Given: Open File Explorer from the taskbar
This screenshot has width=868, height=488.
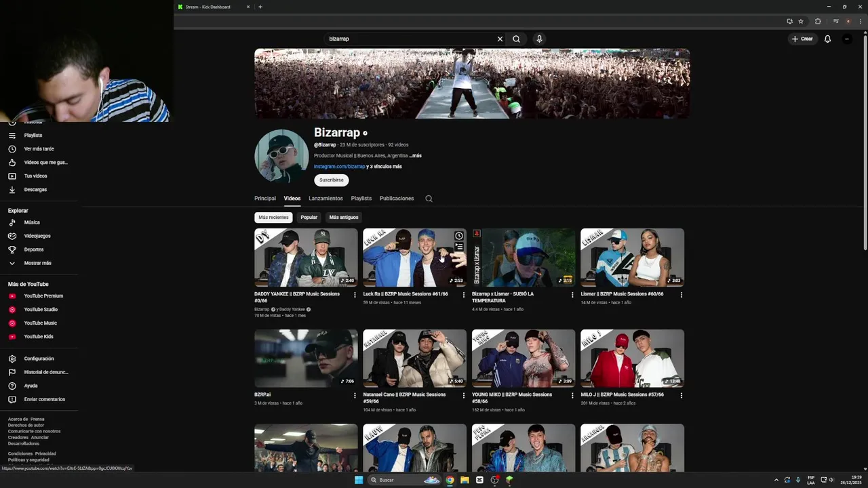Looking at the screenshot, I should click(x=465, y=480).
